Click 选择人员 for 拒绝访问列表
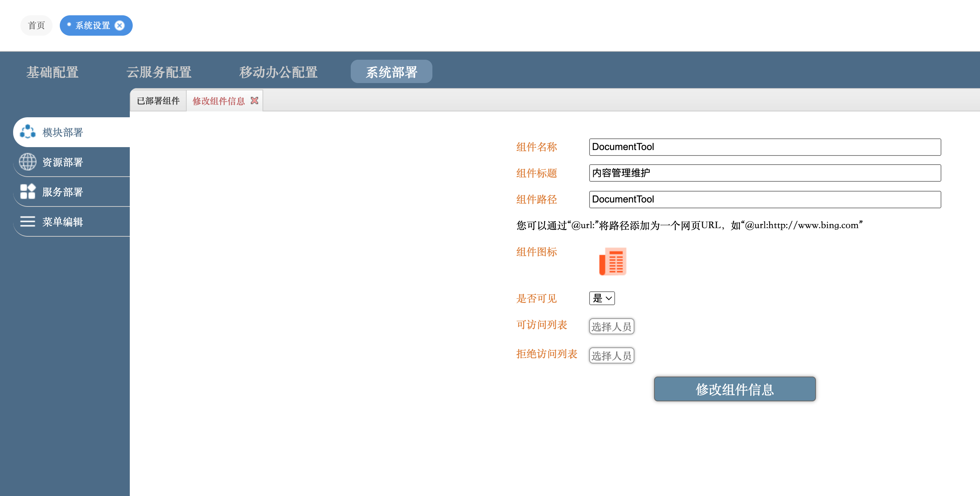980x496 pixels. tap(611, 356)
